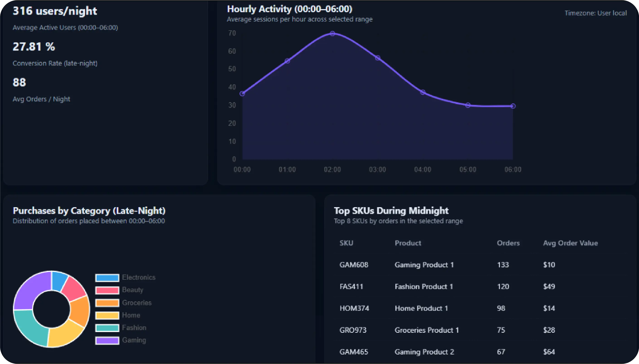Sort table by Orders column header
This screenshot has height=364, width=639.
pos(508,243)
